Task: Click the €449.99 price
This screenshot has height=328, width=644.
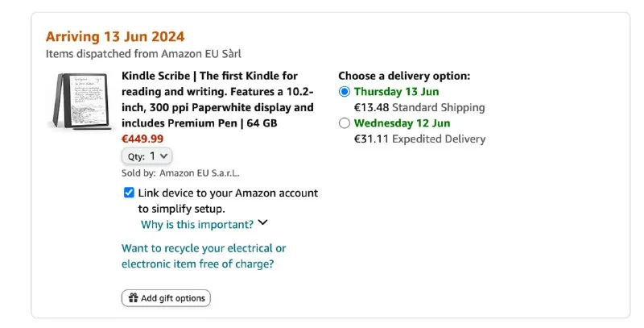Action: 142,139
